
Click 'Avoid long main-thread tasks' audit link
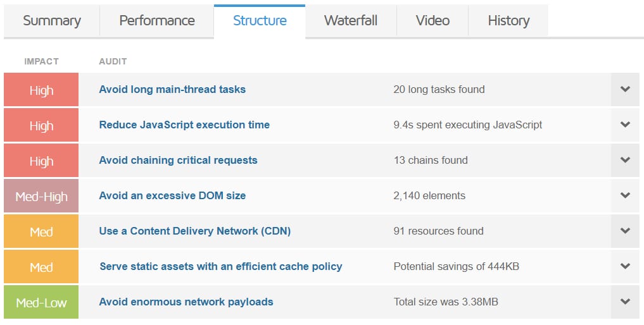[x=172, y=90]
